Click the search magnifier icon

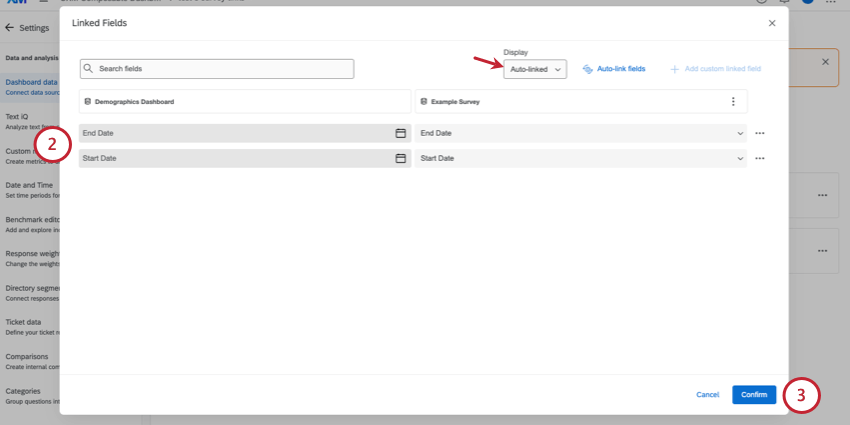pos(89,69)
